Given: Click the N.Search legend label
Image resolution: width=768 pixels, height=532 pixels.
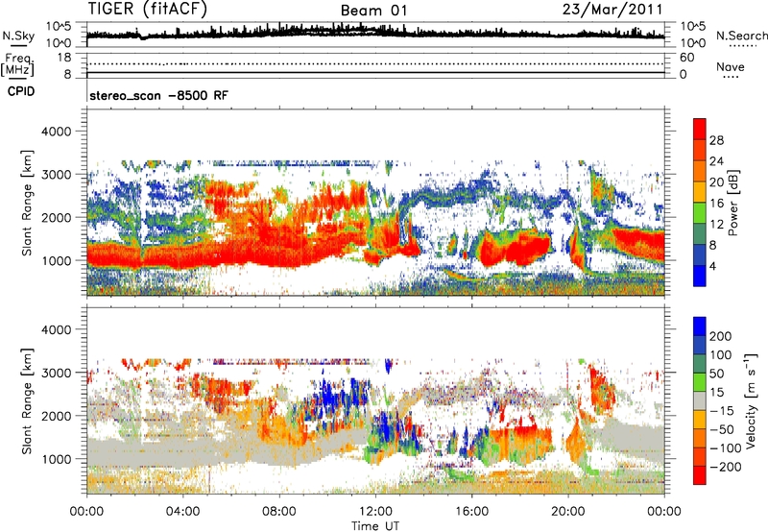Looking at the screenshot, I should (741, 36).
